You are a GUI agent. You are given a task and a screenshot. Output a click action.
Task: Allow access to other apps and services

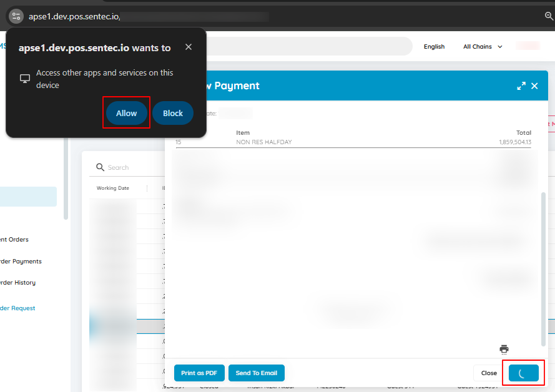click(126, 113)
